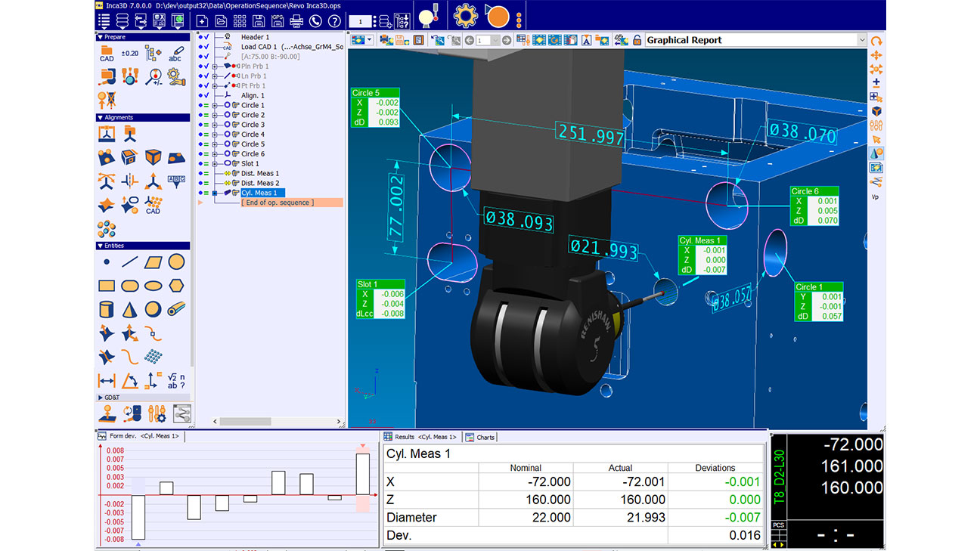Toggle the blue dot beside Cyl. Meas 1
The height and width of the screenshot is (551, 980).
200,193
